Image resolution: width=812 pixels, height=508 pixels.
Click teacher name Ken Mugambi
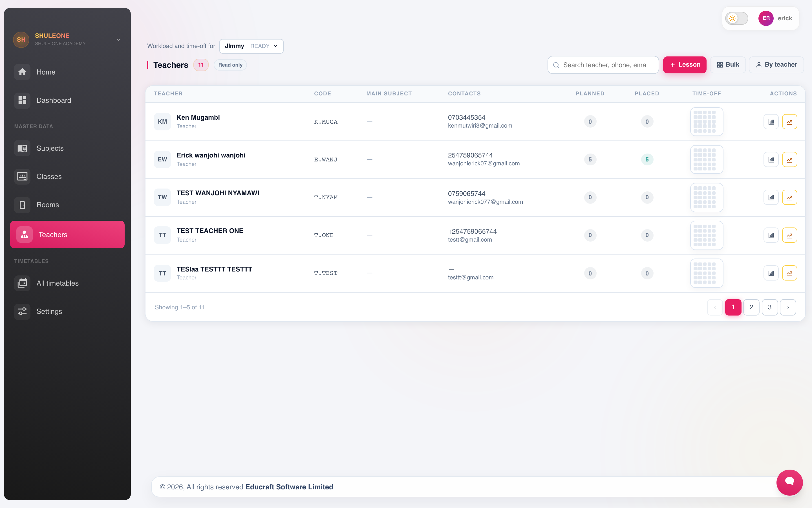click(x=198, y=117)
